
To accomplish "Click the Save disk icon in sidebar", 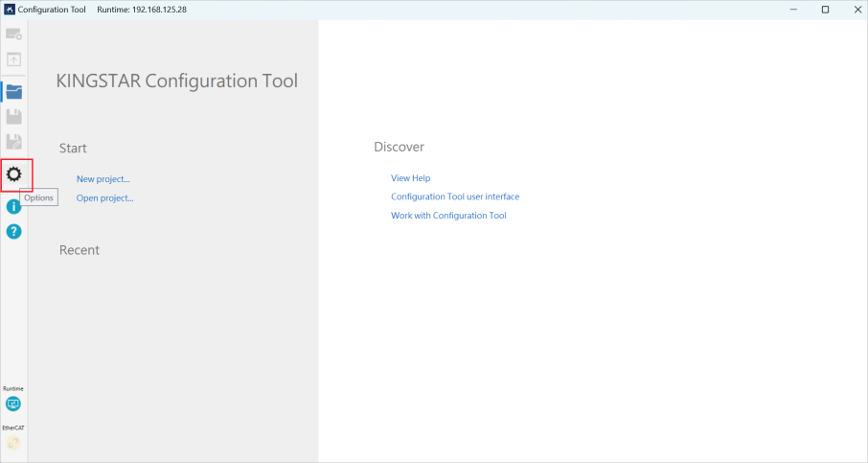I will (x=13, y=117).
